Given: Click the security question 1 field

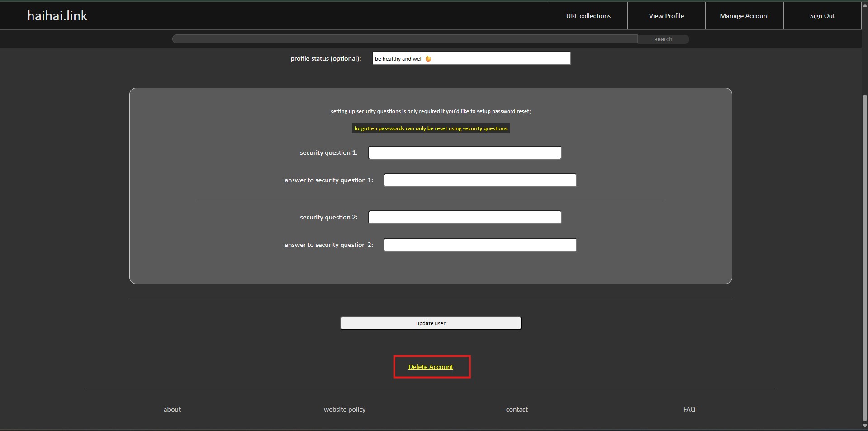Looking at the screenshot, I should (x=465, y=153).
